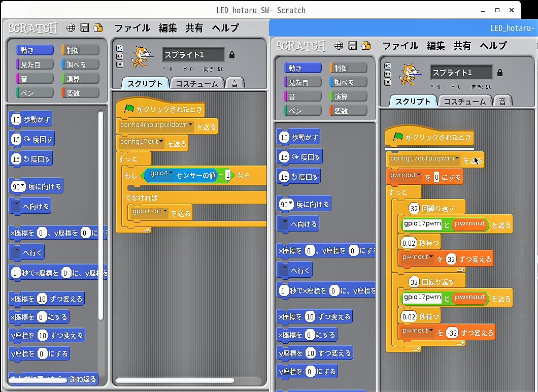Select 'don't rotate' rotation style, right window
538x392 pixels.
coord(388,82)
